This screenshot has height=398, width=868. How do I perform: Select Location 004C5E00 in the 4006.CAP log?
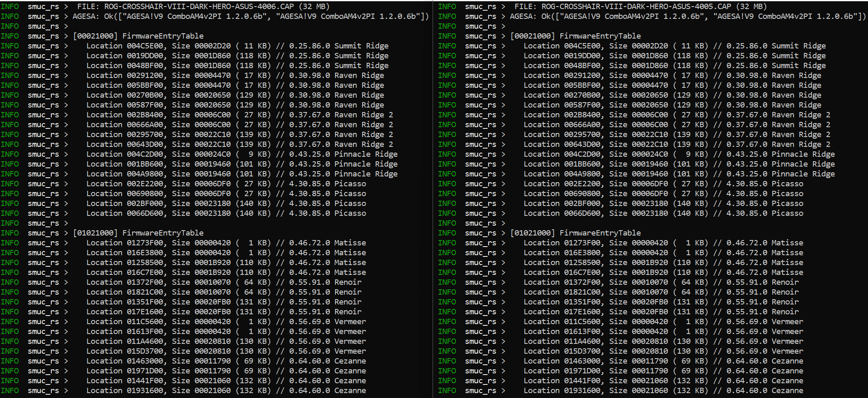pyautogui.click(x=125, y=46)
